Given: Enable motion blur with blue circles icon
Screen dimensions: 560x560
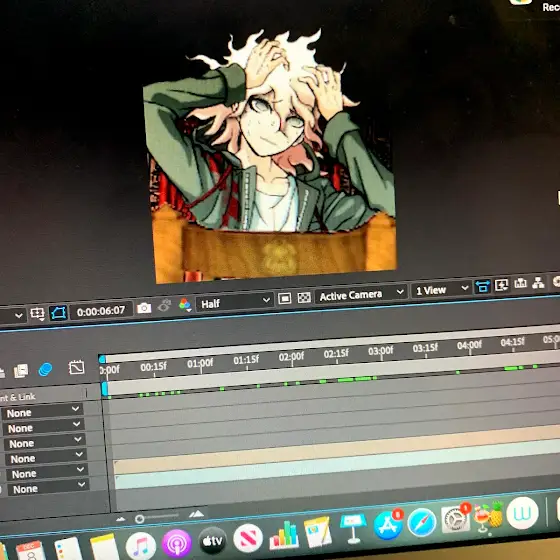Looking at the screenshot, I should (45, 369).
